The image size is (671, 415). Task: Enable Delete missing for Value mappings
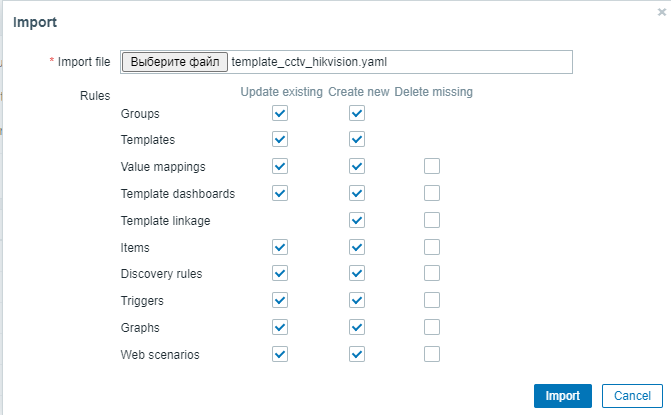click(432, 167)
